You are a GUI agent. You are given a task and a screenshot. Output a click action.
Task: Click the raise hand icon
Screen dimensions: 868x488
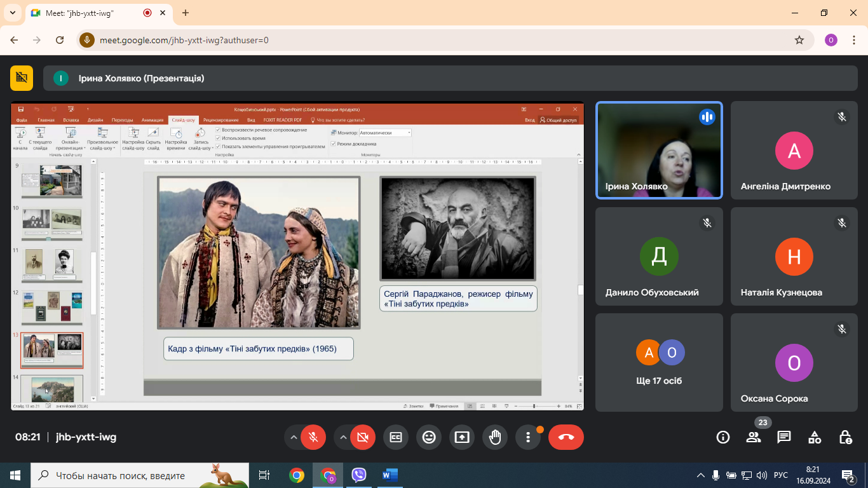coord(495,437)
